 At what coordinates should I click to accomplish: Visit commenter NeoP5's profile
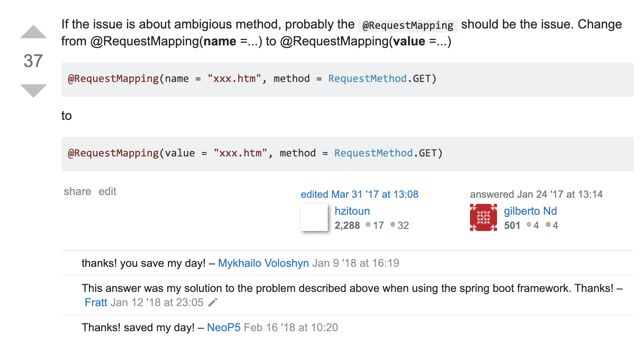[x=223, y=327]
